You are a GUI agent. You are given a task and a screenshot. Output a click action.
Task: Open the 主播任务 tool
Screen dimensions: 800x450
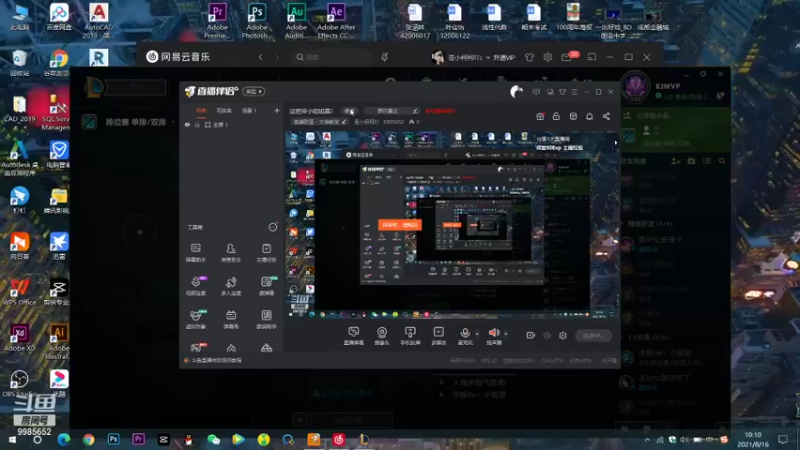tap(266, 253)
